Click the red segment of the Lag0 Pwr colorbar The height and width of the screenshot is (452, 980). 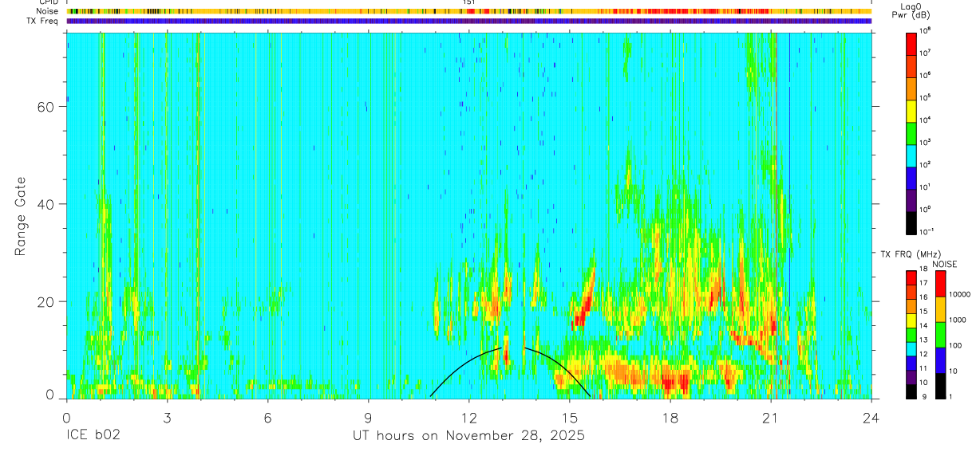coord(912,43)
